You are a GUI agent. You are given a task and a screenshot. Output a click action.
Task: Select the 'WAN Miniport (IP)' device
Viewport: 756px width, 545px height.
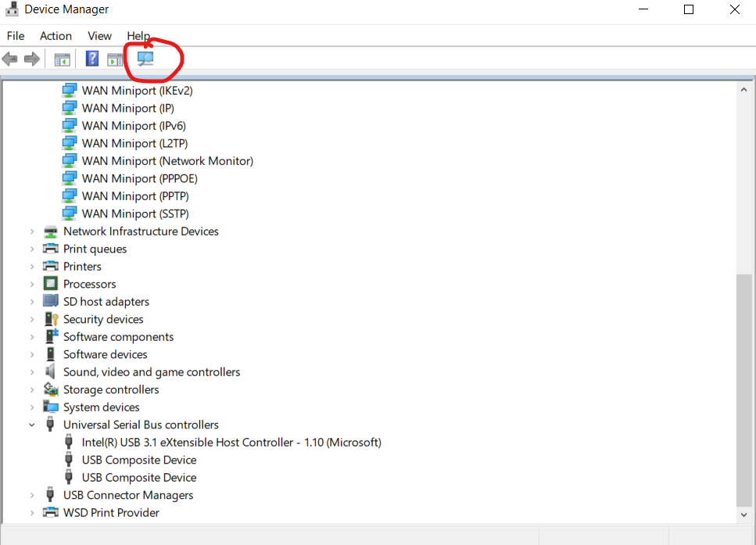127,109
